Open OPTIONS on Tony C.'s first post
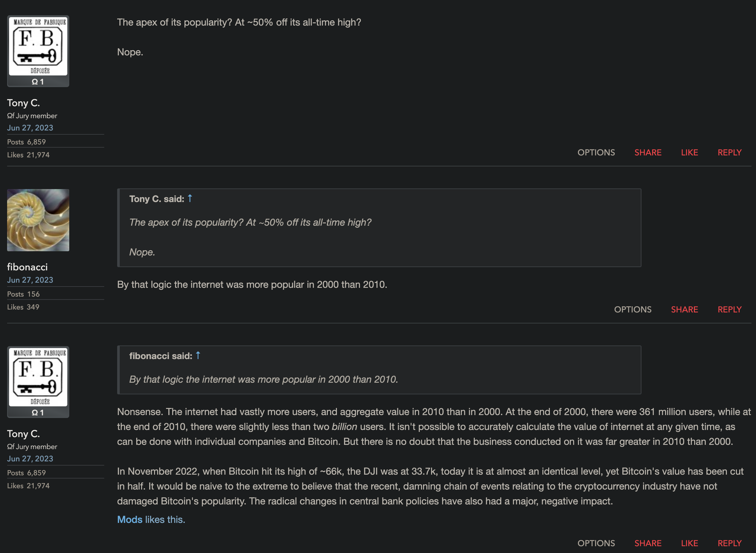The height and width of the screenshot is (553, 756). pyautogui.click(x=596, y=152)
